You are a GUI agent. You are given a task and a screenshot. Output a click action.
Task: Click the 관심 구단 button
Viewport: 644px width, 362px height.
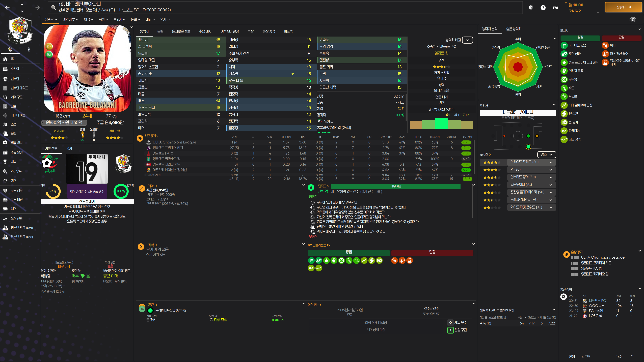(x=457, y=330)
